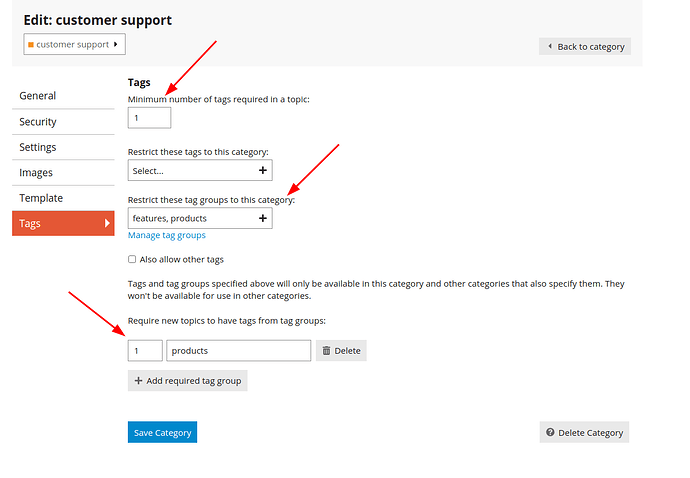This screenshot has width=690, height=478.
Task: Click Require new topics to have tags label
Action: (x=227, y=321)
